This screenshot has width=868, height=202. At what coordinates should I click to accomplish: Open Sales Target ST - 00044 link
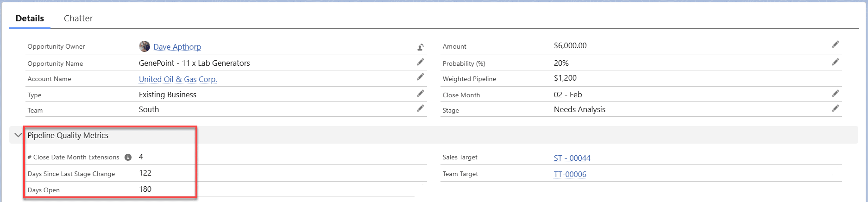click(x=572, y=158)
